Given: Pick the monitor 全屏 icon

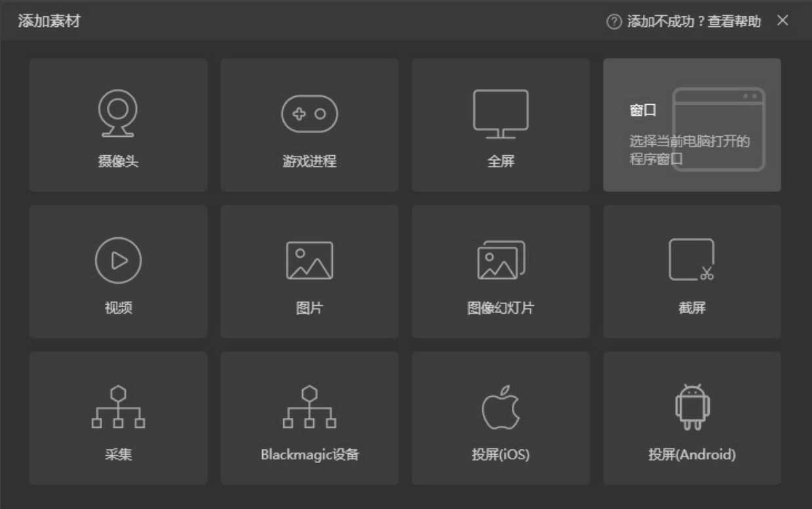Looking at the screenshot, I should pyautogui.click(x=501, y=114).
